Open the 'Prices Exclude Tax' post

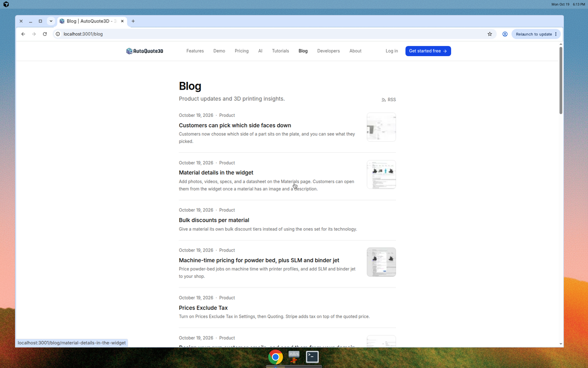203,308
